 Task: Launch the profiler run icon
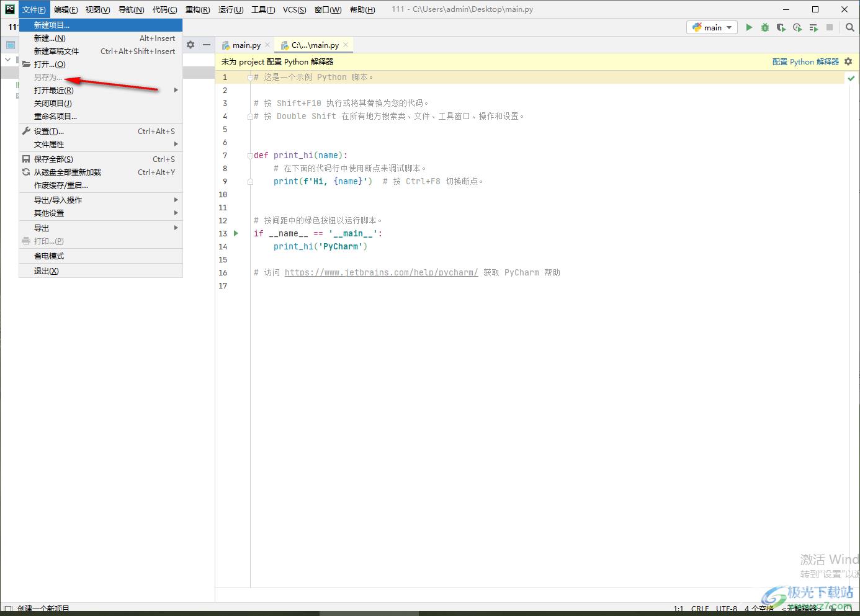pyautogui.click(x=797, y=27)
